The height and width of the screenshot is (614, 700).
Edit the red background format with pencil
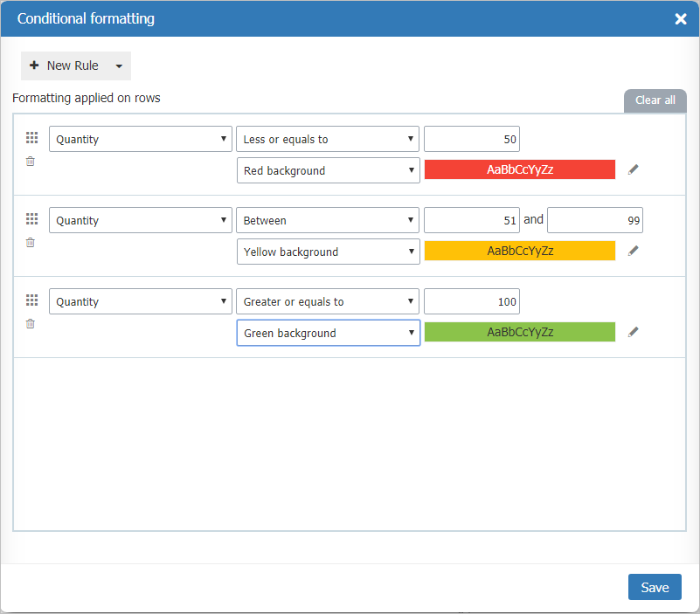pos(634,169)
